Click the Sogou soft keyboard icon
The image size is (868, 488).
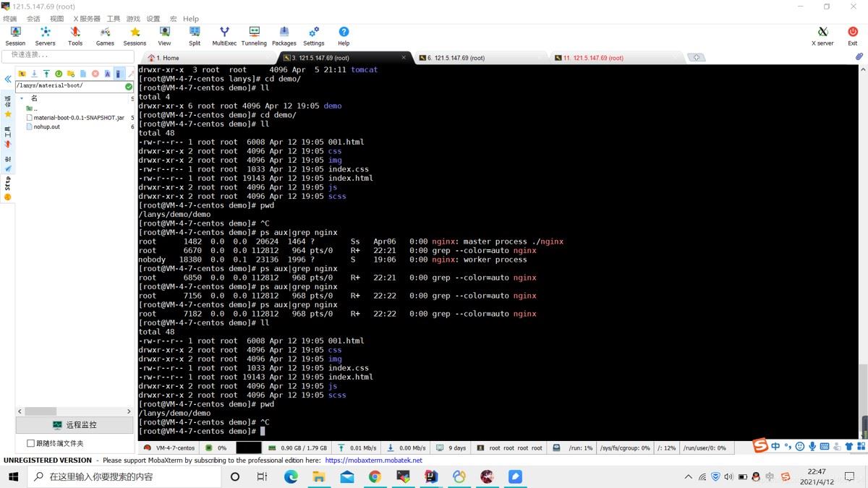[825, 447]
